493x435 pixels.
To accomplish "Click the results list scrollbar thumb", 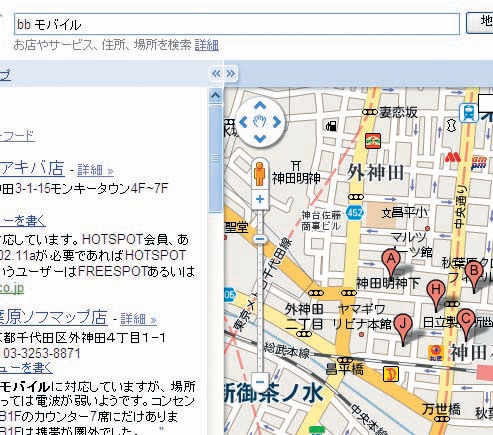I will tap(215, 158).
